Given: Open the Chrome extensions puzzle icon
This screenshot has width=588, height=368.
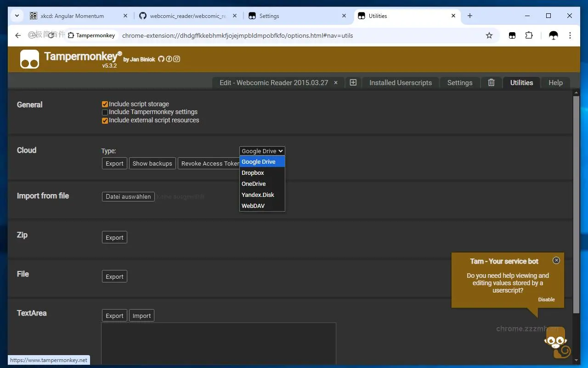Looking at the screenshot, I should 529,35.
